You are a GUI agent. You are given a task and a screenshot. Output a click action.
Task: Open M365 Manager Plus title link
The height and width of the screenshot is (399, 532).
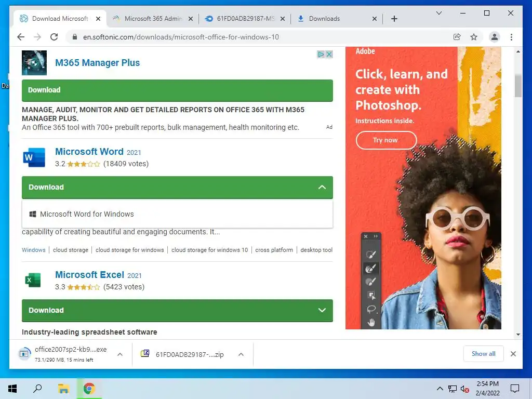click(x=97, y=63)
